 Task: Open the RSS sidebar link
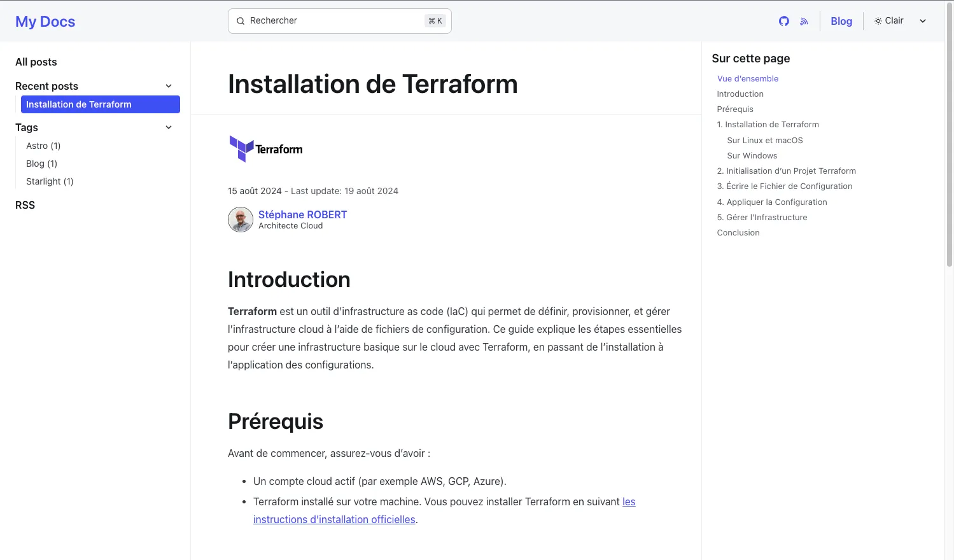25,205
